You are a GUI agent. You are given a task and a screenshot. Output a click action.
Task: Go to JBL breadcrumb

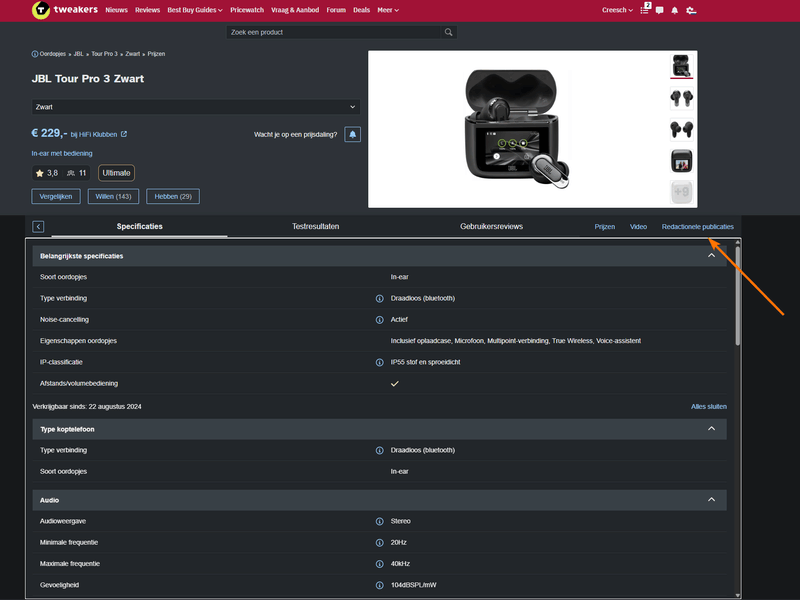tap(79, 54)
